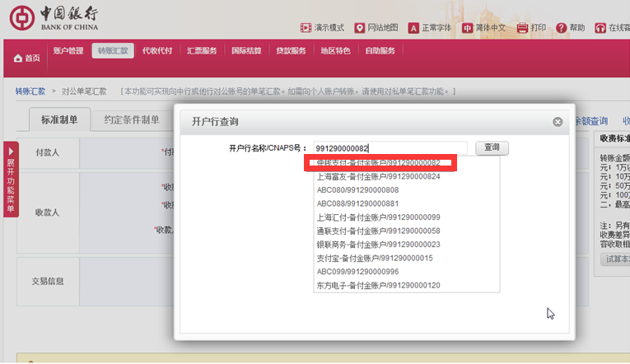Screen dimensions: 630x364
Task: Click 转账汇款 breadcrumb link
Action: pyautogui.click(x=30, y=91)
